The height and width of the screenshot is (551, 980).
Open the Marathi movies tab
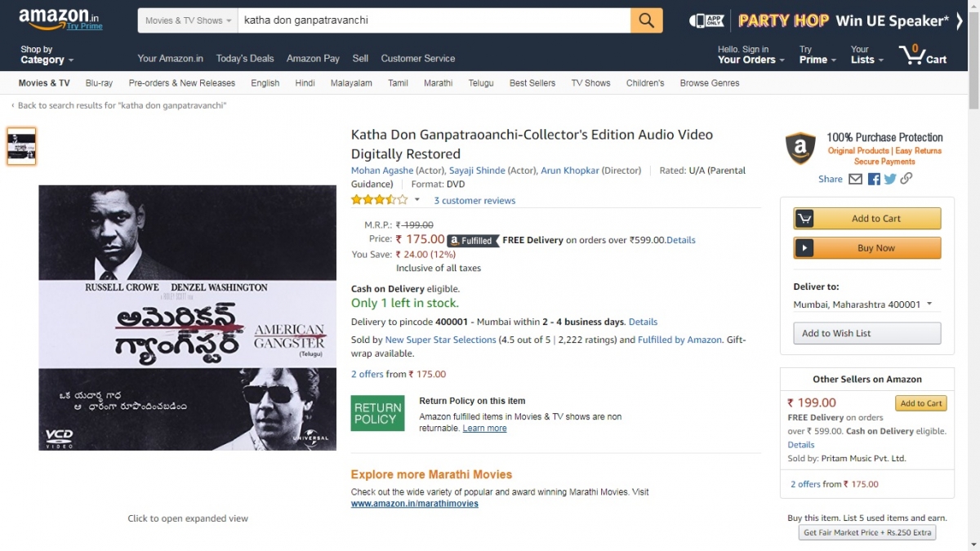coord(438,83)
